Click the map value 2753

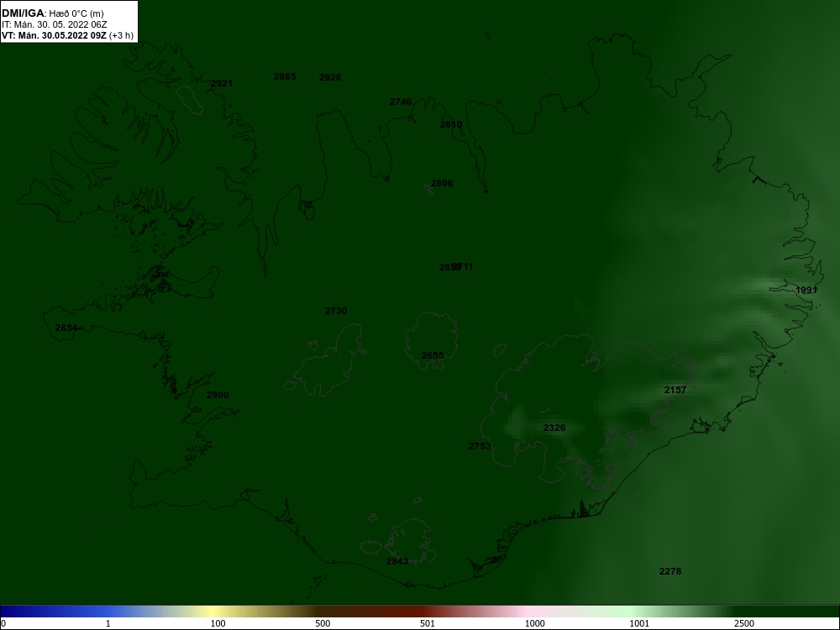pyautogui.click(x=480, y=446)
